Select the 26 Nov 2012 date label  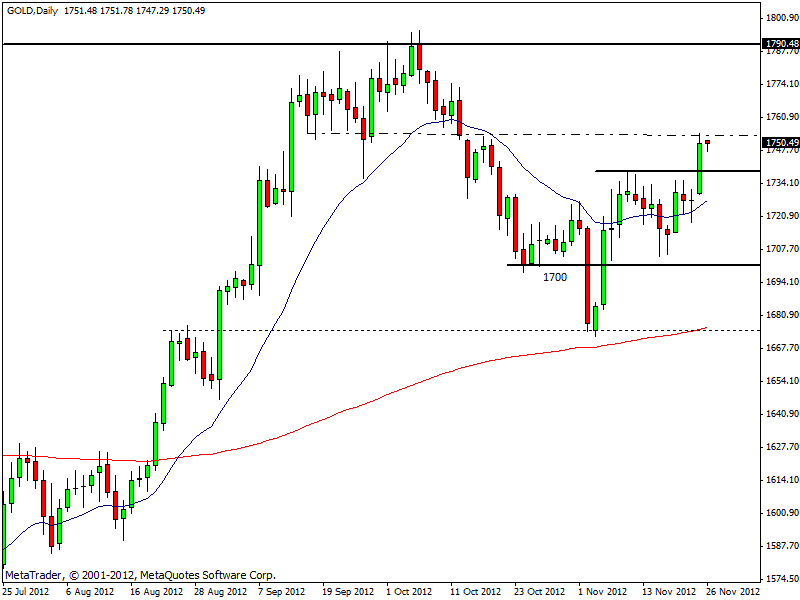point(732,591)
